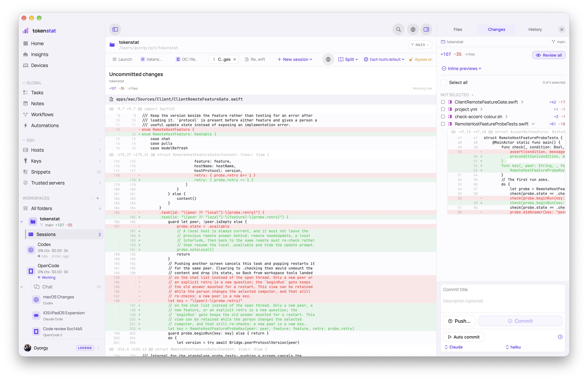
Task: Open Notes in the sidebar
Action: [37, 103]
